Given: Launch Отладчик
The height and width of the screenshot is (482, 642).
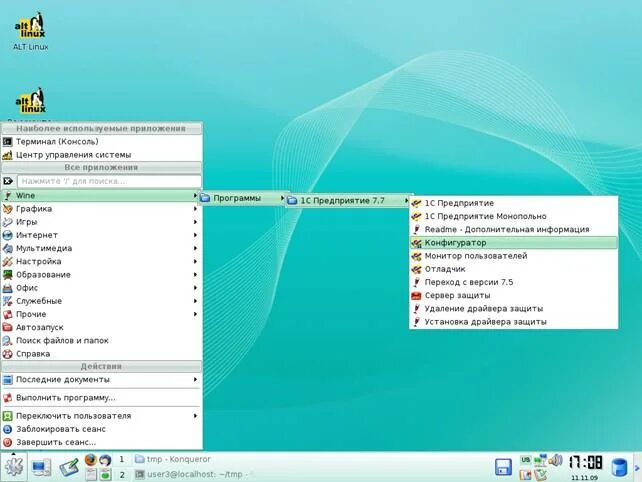Looking at the screenshot, I should point(513,269).
